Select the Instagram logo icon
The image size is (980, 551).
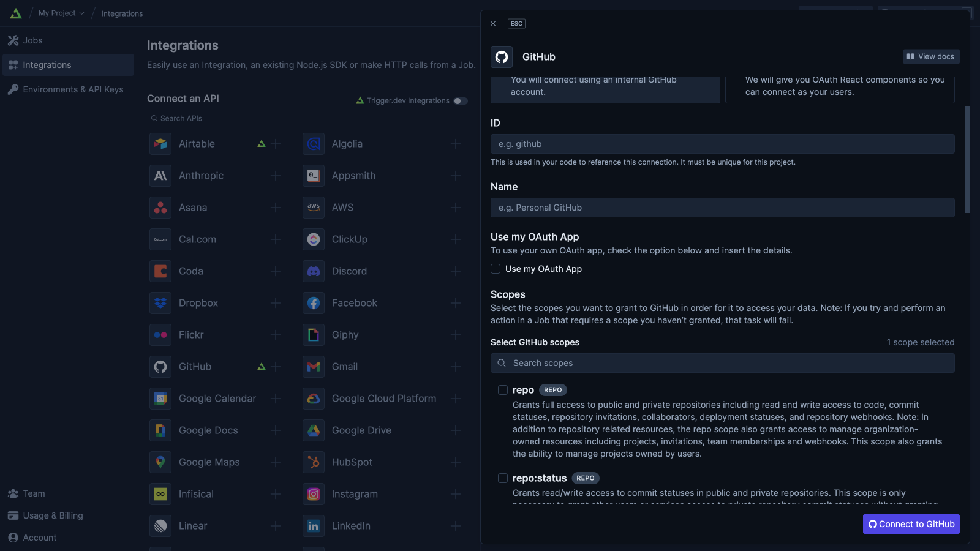[314, 494]
